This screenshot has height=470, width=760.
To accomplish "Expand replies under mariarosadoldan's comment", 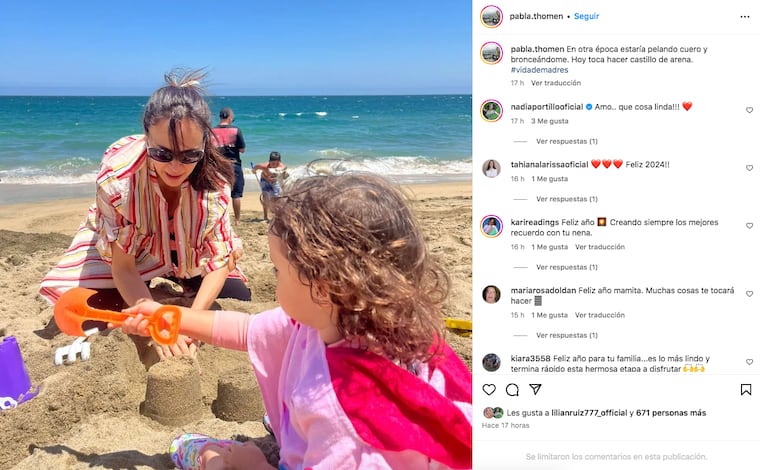I will [567, 335].
